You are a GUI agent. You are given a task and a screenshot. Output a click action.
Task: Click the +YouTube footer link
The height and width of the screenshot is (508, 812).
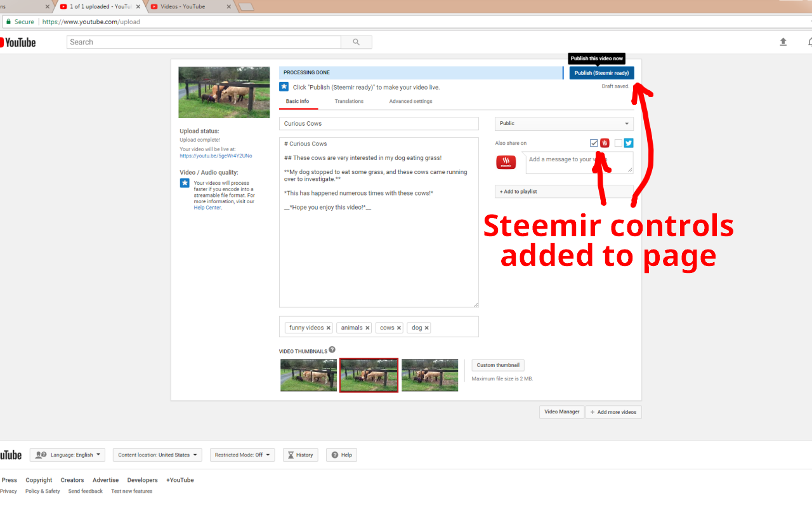pyautogui.click(x=180, y=480)
